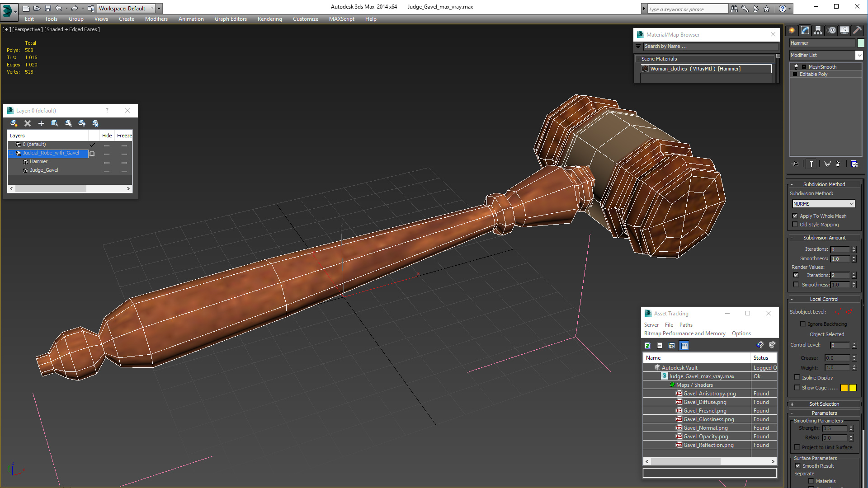Click the Pin Stack icon
This screenshot has width=868, height=488.
(x=796, y=164)
